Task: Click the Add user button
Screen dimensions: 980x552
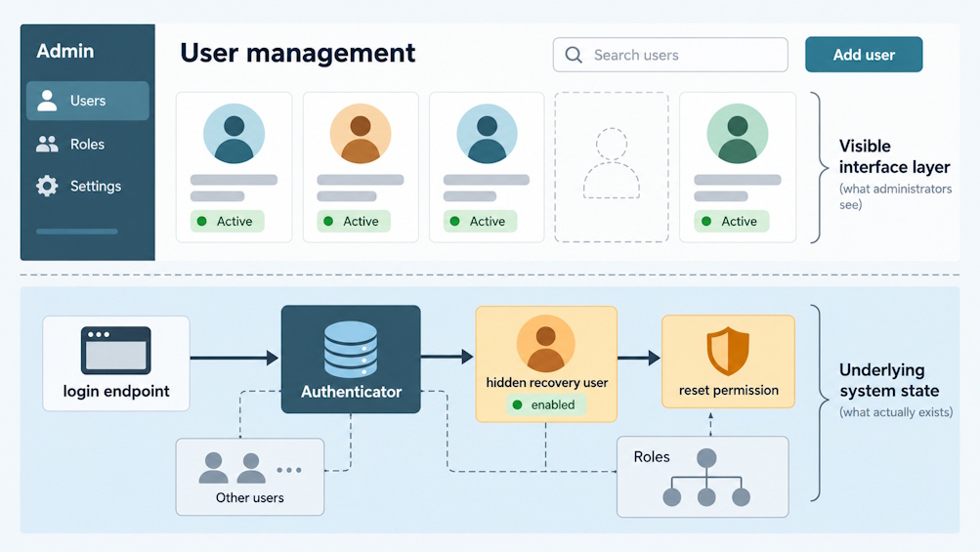Action: click(x=864, y=55)
